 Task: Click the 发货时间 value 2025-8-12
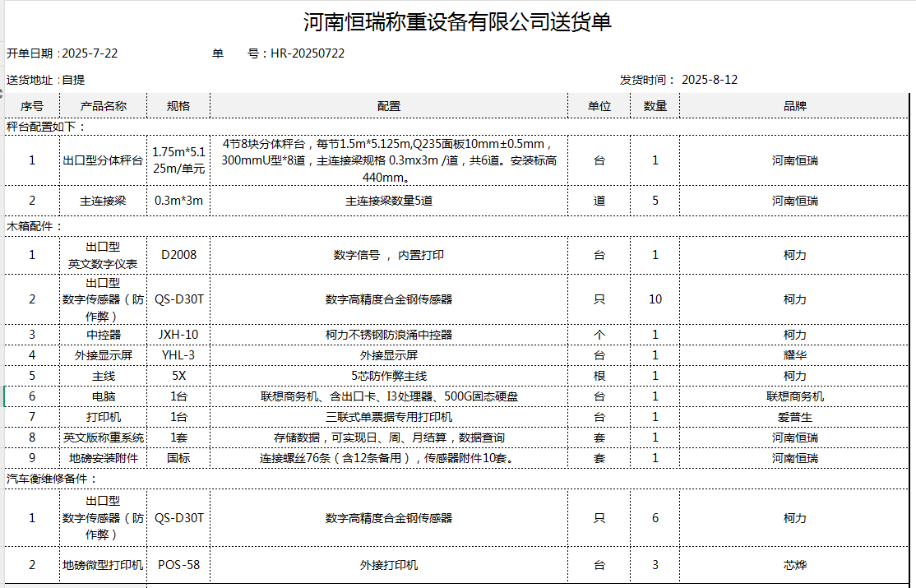[x=710, y=80]
